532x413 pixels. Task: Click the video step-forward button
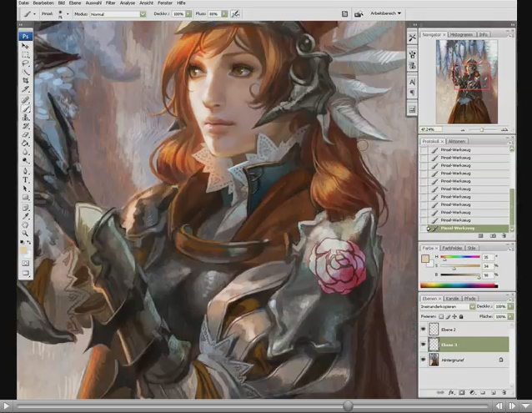pos(512,405)
